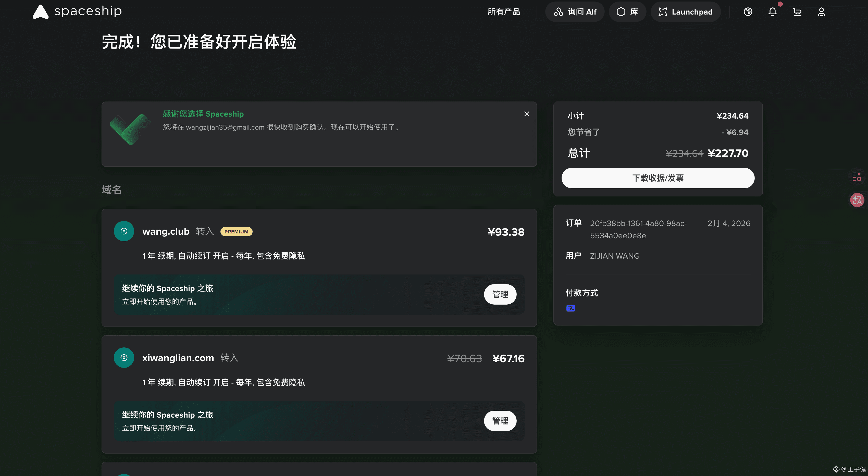Open the currency selector icon
Image resolution: width=868 pixels, height=476 pixels.
pyautogui.click(x=748, y=12)
